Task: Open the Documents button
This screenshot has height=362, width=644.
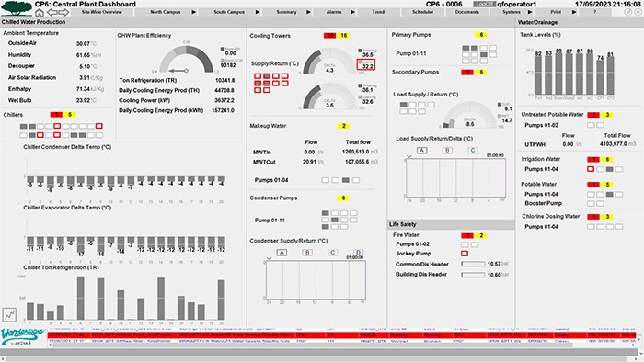Action: click(x=467, y=12)
